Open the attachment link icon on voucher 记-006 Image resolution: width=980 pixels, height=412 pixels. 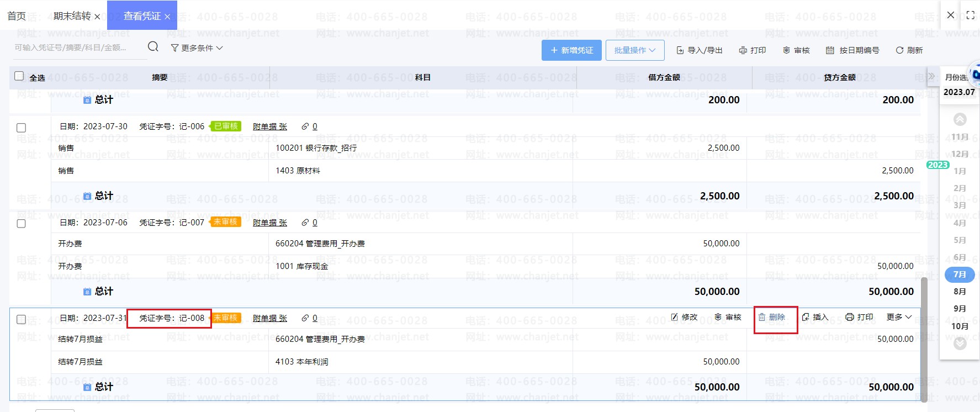pyautogui.click(x=305, y=126)
